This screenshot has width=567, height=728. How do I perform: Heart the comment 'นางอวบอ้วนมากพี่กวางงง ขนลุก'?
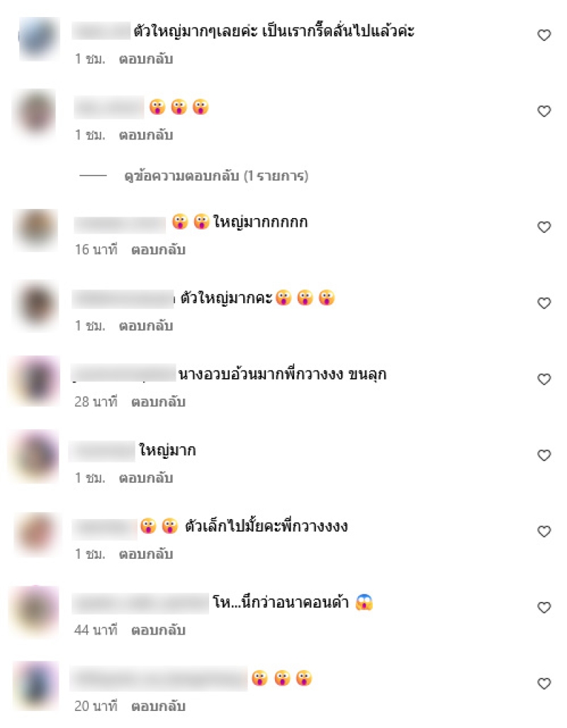(x=544, y=380)
